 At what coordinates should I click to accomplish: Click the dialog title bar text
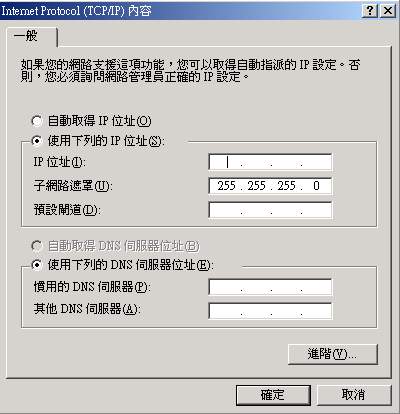76,11
